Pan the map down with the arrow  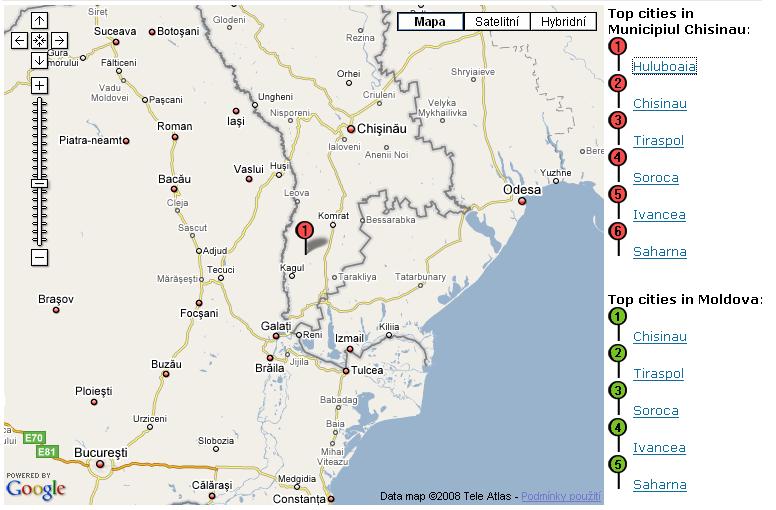(39, 60)
